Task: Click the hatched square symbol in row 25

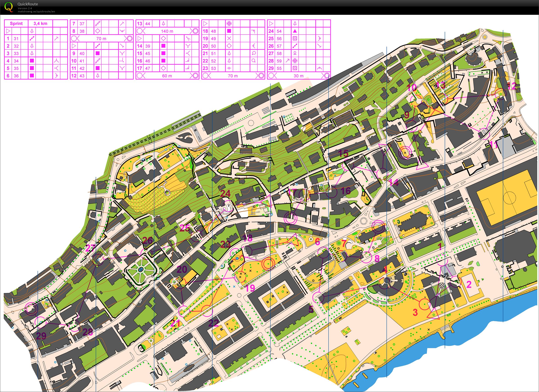Action: [x=295, y=38]
